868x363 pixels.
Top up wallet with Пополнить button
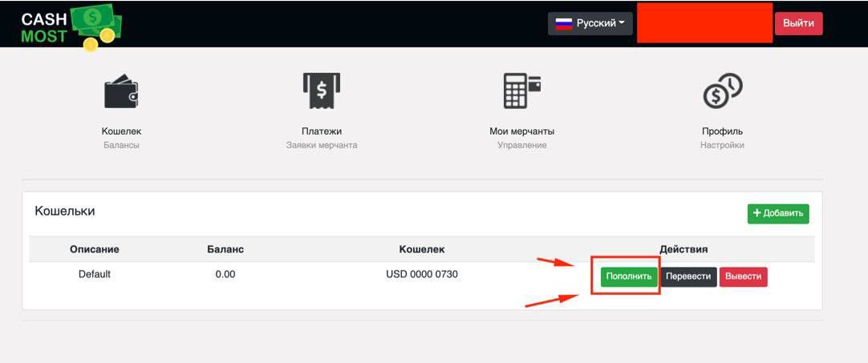629,276
